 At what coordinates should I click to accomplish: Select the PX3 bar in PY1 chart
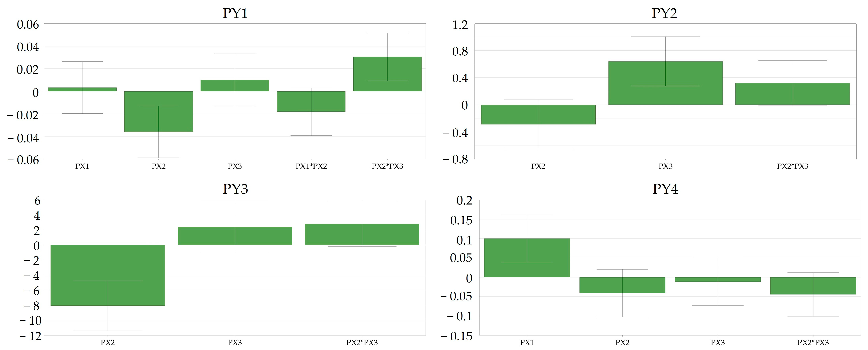tap(235, 85)
